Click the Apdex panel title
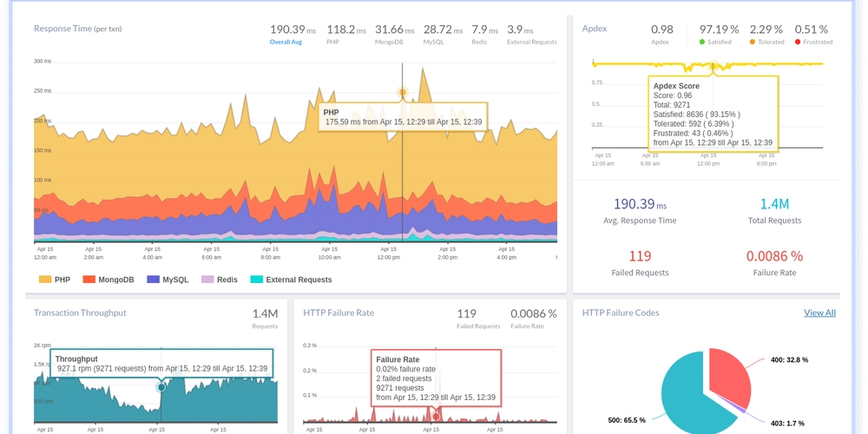 (595, 29)
